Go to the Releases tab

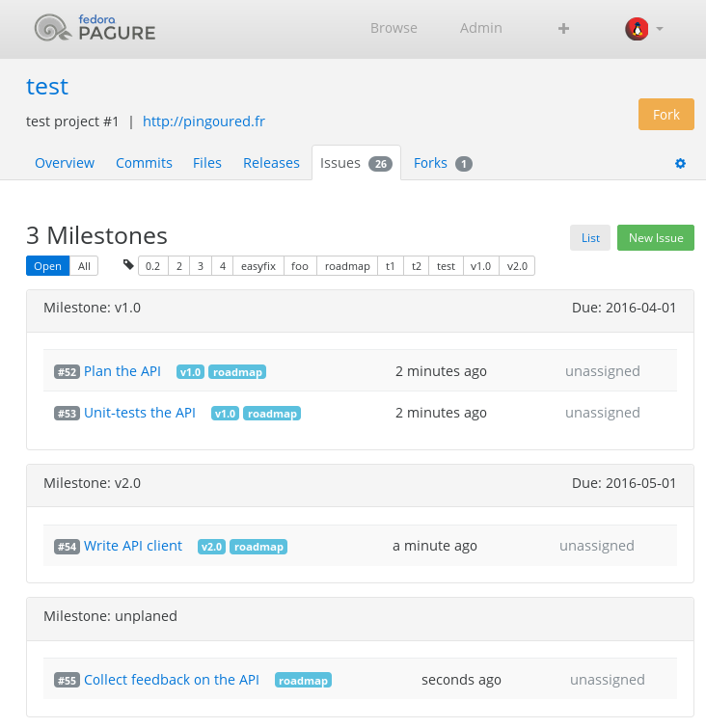coord(271,163)
